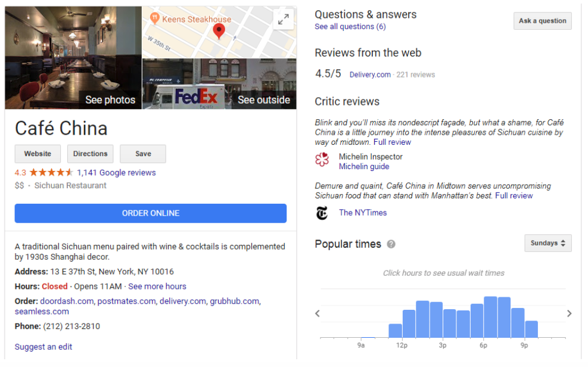The height and width of the screenshot is (367, 588).
Task: Expand the map to full view
Action: (283, 20)
